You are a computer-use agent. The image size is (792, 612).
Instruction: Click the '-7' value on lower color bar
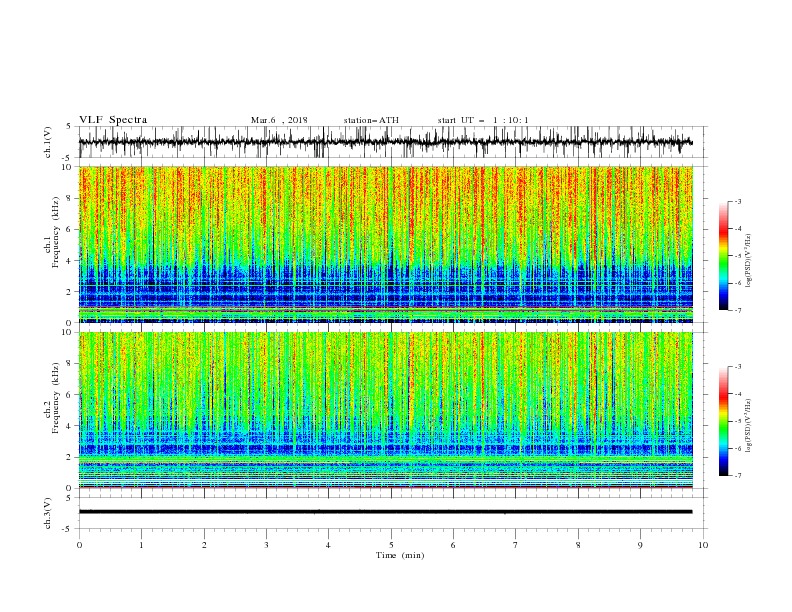tap(738, 476)
